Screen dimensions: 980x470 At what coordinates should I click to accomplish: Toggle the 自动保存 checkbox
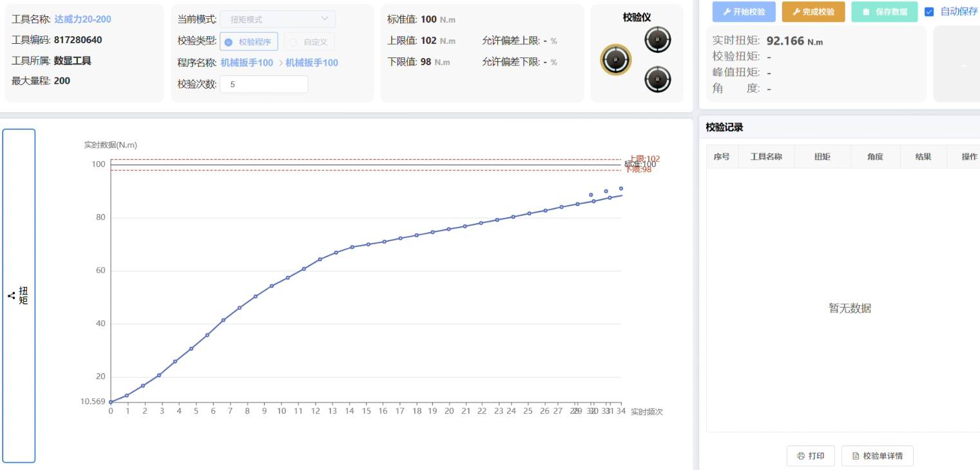pyautogui.click(x=929, y=12)
